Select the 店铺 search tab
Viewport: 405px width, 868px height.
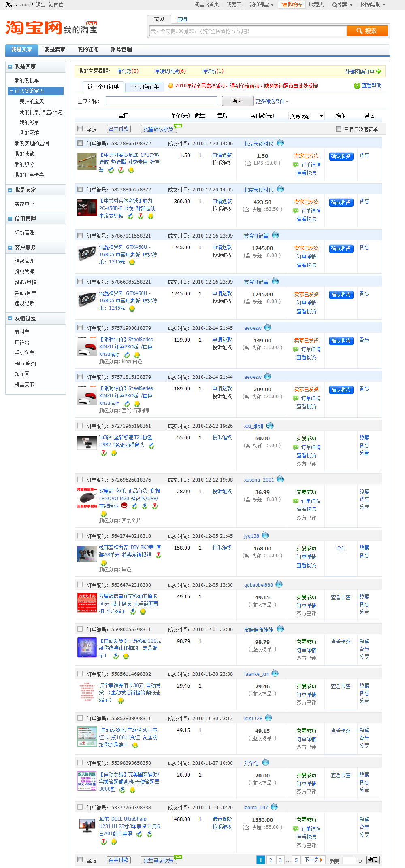(182, 19)
